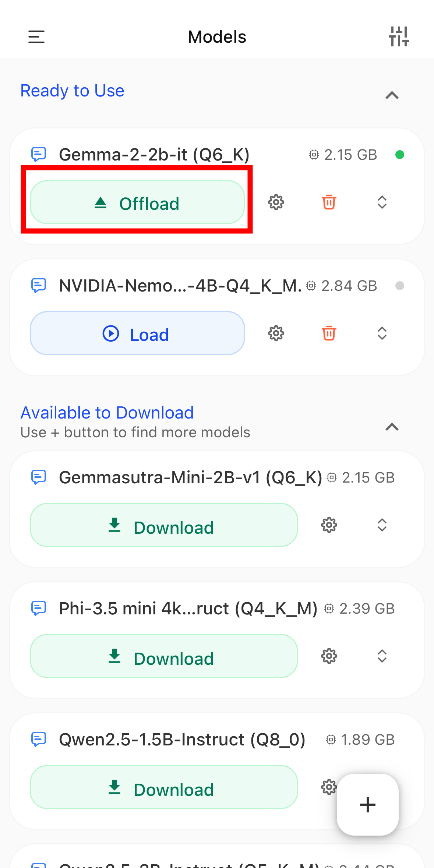The width and height of the screenshot is (434, 868).
Task: Delete the NVIDIA-Nemo model
Action: 329,333
